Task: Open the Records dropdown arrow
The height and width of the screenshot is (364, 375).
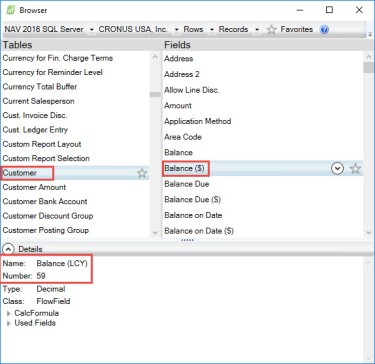Action: coord(257,30)
